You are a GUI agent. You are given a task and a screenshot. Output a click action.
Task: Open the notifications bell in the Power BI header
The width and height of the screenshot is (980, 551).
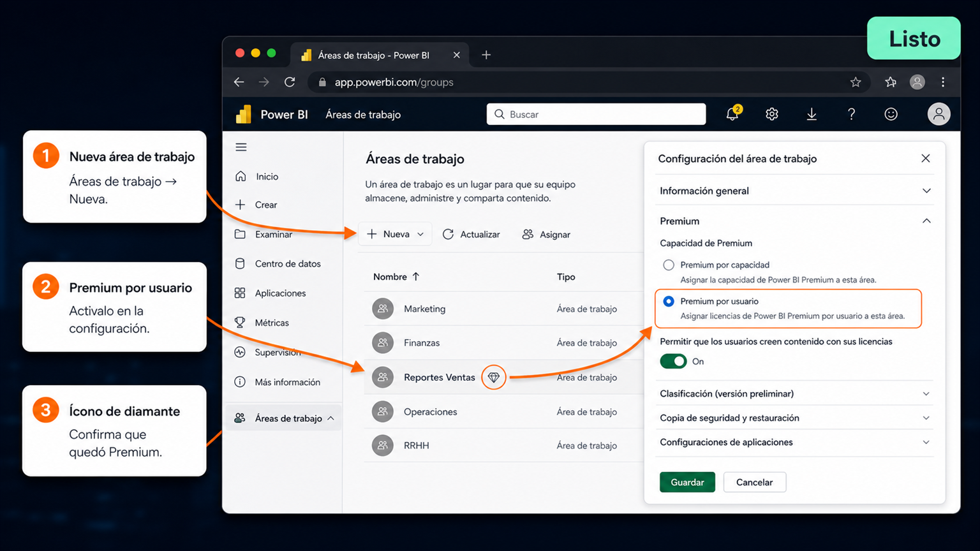point(733,114)
